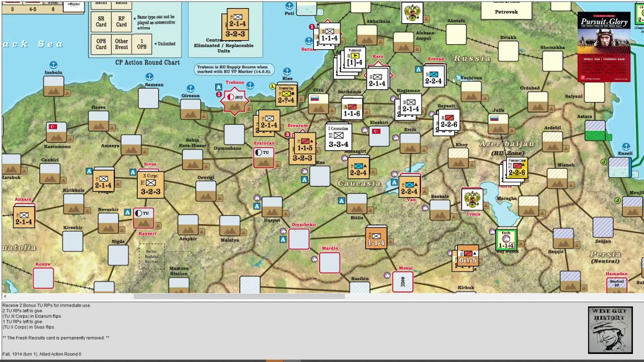Select the Mosul oil derrick space
This screenshot has width=644, height=362.
click(403, 282)
